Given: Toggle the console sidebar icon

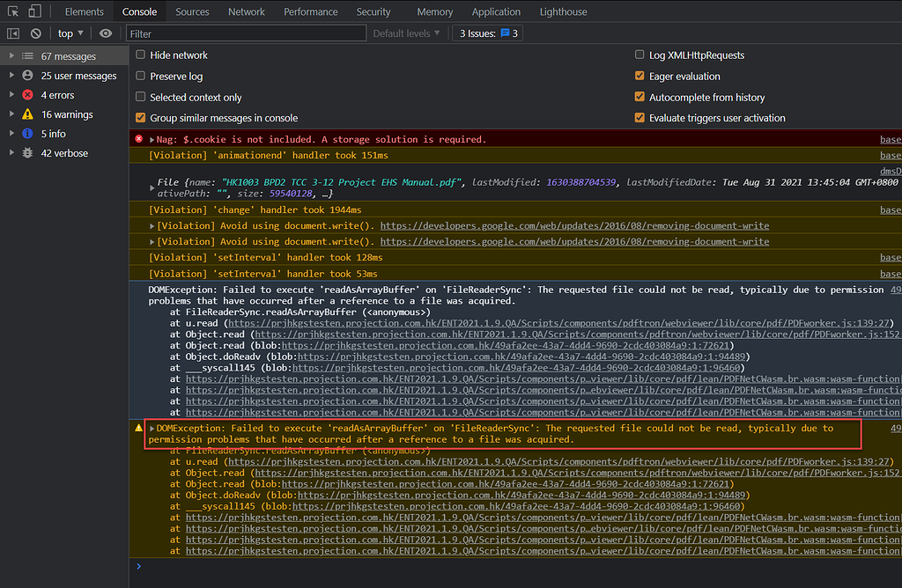Looking at the screenshot, I should click(x=13, y=33).
